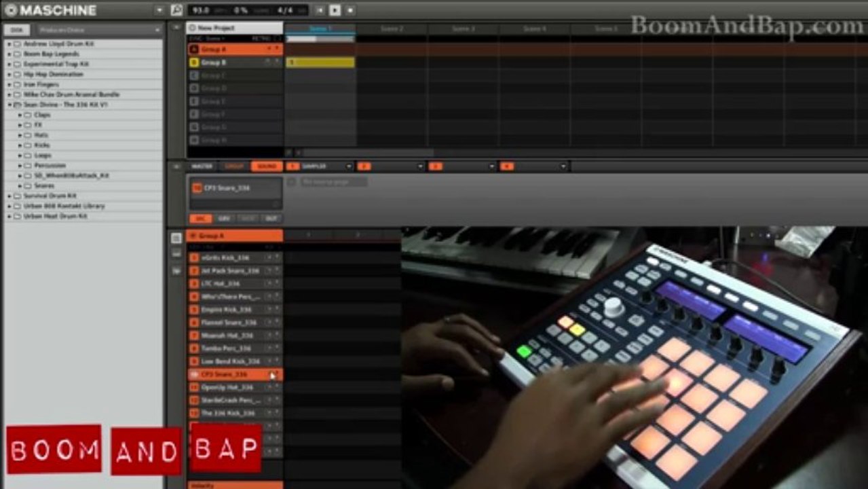Select the Scene 2 column header
The height and width of the screenshot is (489, 868).
pos(392,29)
